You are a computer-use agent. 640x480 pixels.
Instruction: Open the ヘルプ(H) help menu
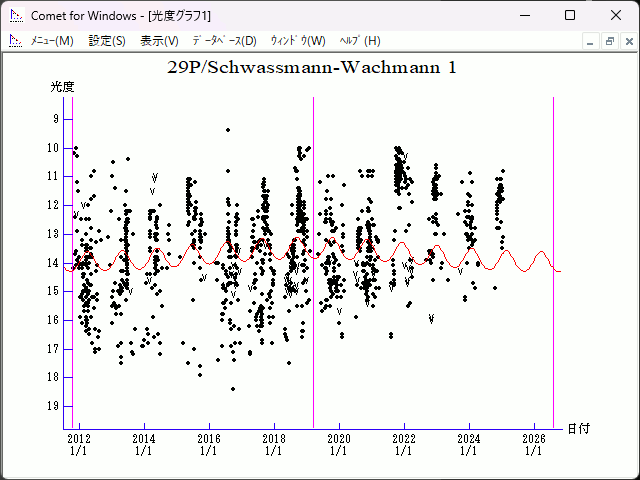(x=360, y=41)
